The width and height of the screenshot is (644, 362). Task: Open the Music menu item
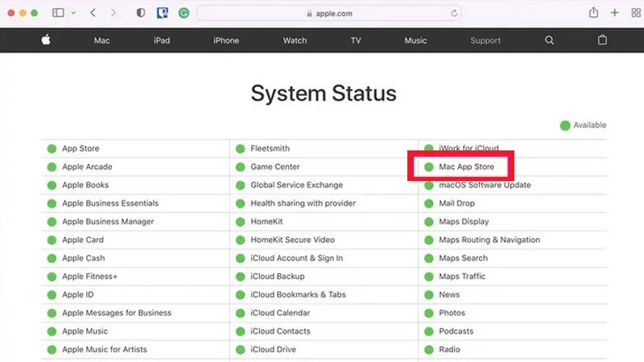click(415, 40)
